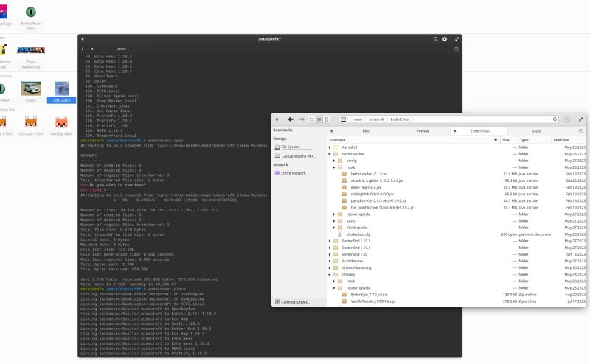This screenshot has height=364, width=590.
Task: Open tab history in the file manager
Action: [x=580, y=131]
